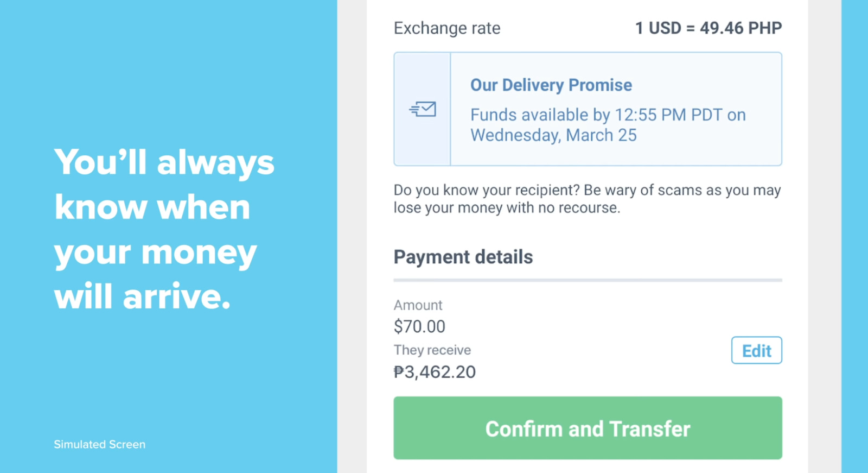Open the Edit option for payment amount
This screenshot has height=473, width=868.
(756, 350)
